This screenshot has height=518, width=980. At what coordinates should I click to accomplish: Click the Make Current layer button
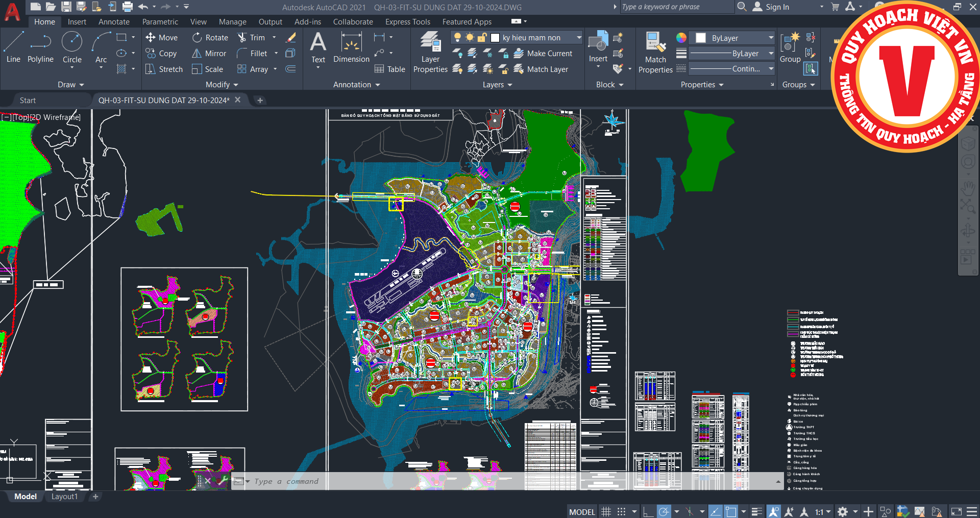(543, 54)
